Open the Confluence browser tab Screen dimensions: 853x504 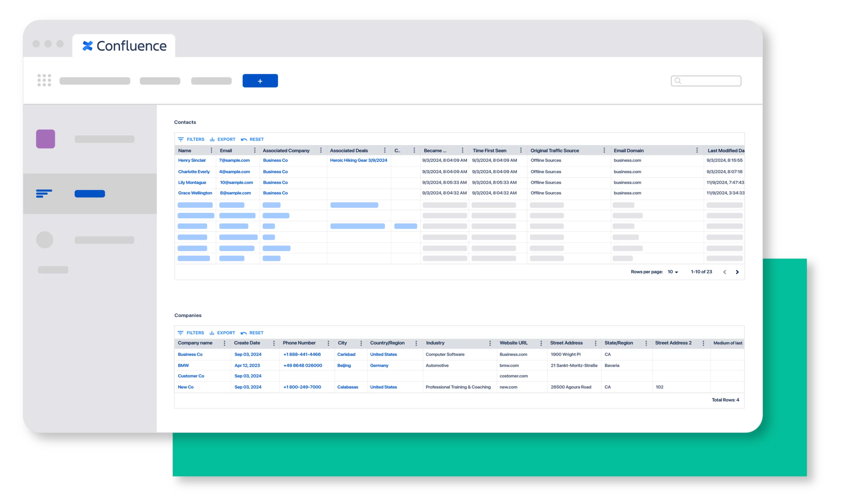coord(124,46)
